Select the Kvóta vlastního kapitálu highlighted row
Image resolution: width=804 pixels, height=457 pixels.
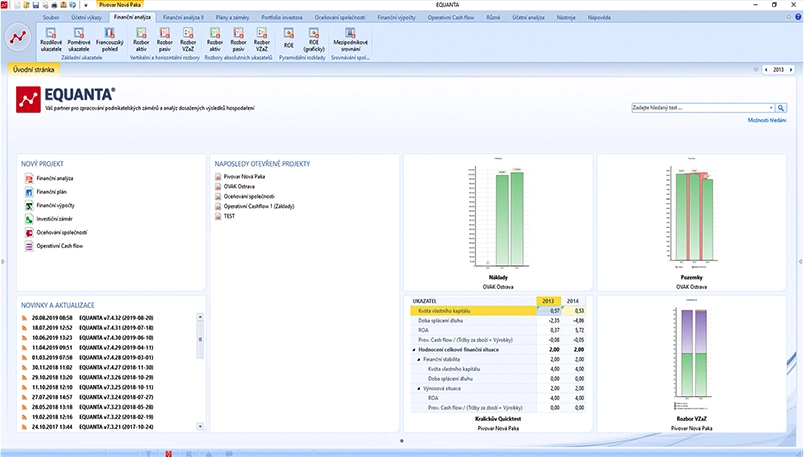tap(497, 311)
